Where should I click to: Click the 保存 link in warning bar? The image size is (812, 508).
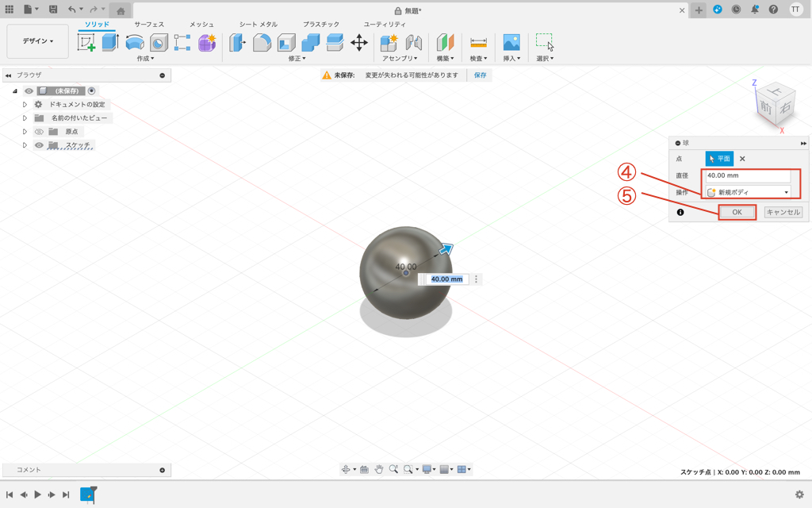click(481, 75)
